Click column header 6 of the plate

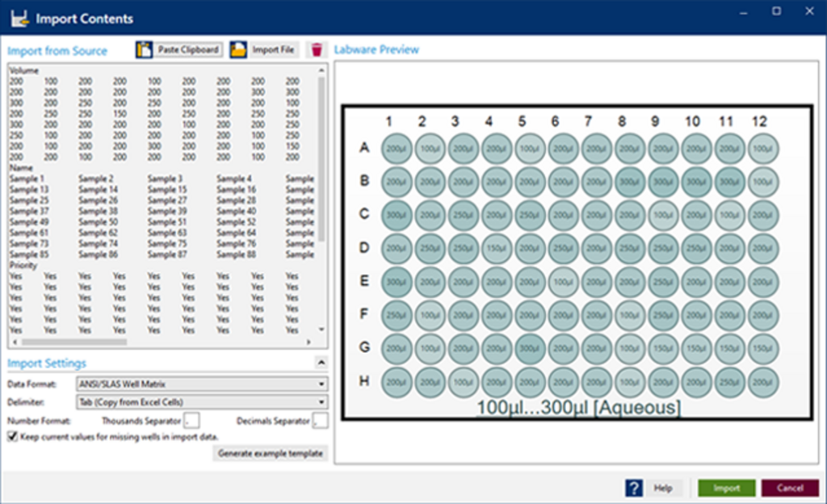pyautogui.click(x=555, y=121)
